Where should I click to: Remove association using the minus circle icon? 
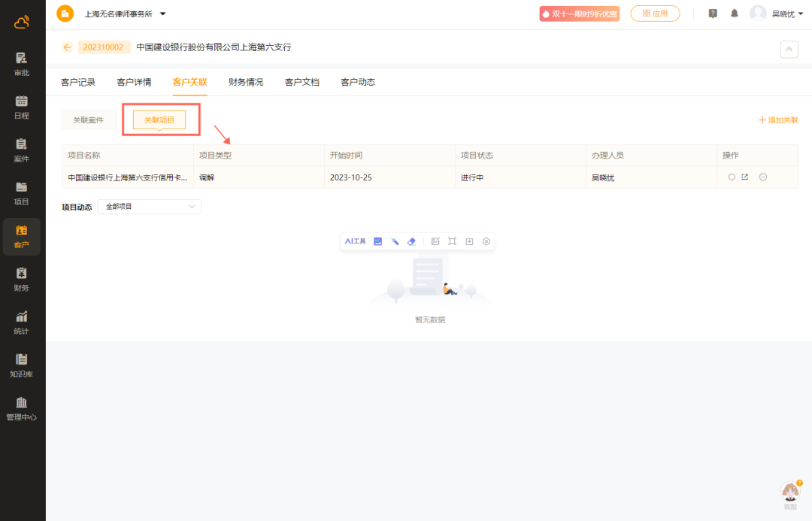coord(763,177)
